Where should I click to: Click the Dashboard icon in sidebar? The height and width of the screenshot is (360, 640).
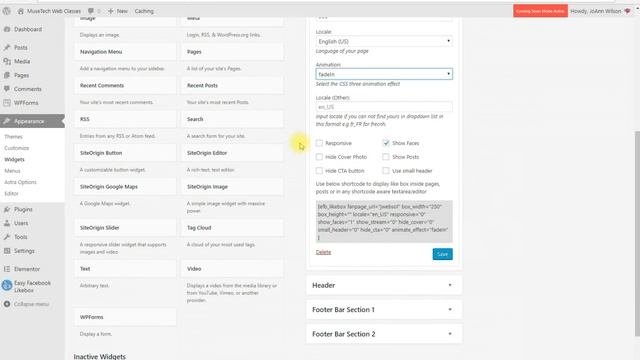7,29
